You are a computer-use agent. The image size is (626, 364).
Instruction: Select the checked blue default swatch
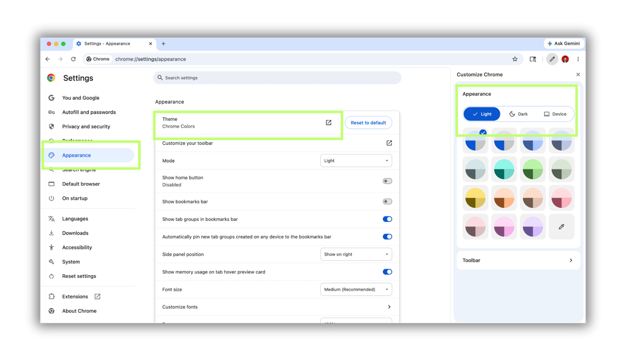tap(475, 141)
